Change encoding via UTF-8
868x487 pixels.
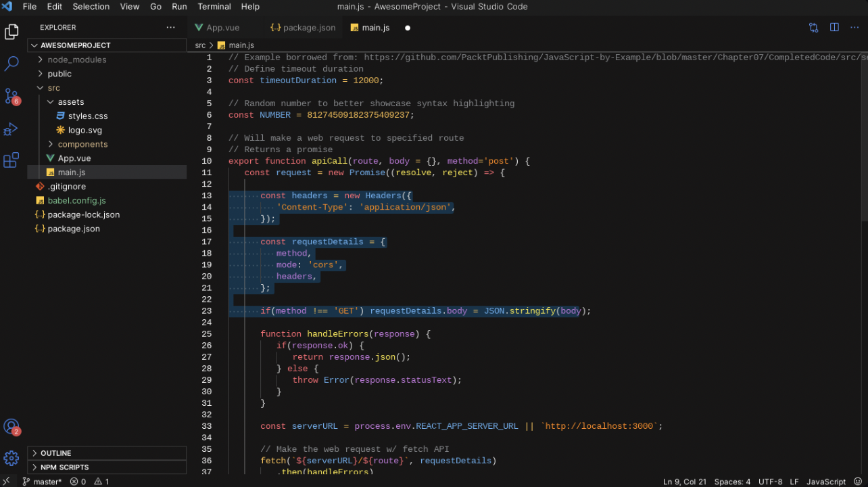click(x=770, y=482)
